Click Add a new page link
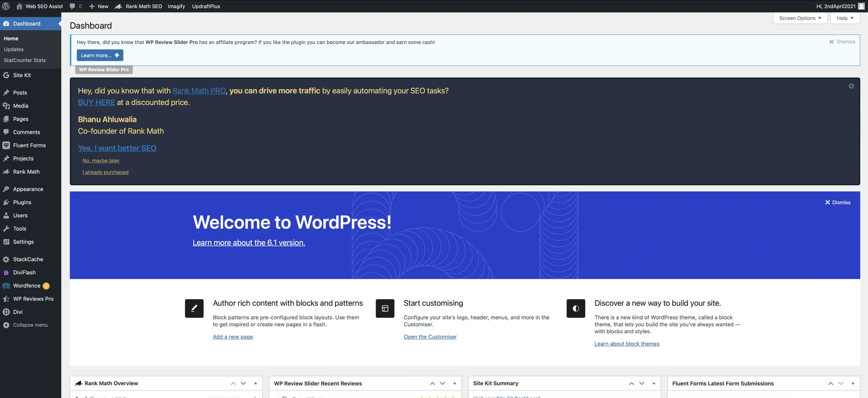This screenshot has width=868, height=398. 233,337
